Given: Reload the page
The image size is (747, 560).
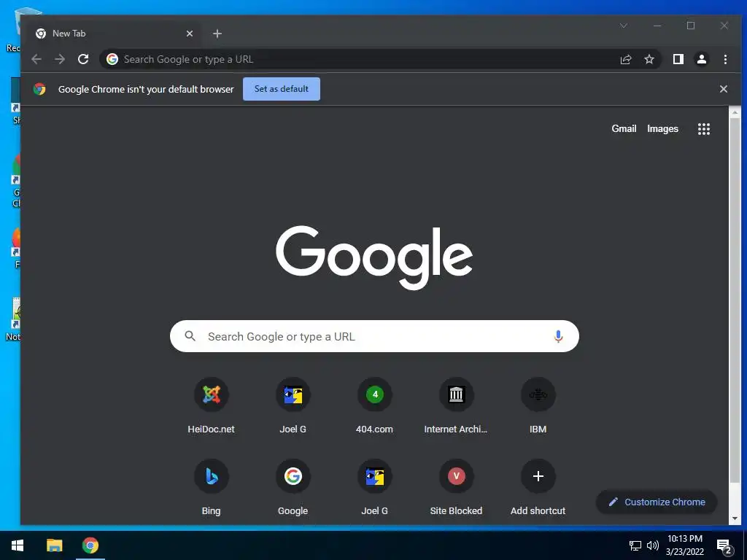Looking at the screenshot, I should 83,59.
